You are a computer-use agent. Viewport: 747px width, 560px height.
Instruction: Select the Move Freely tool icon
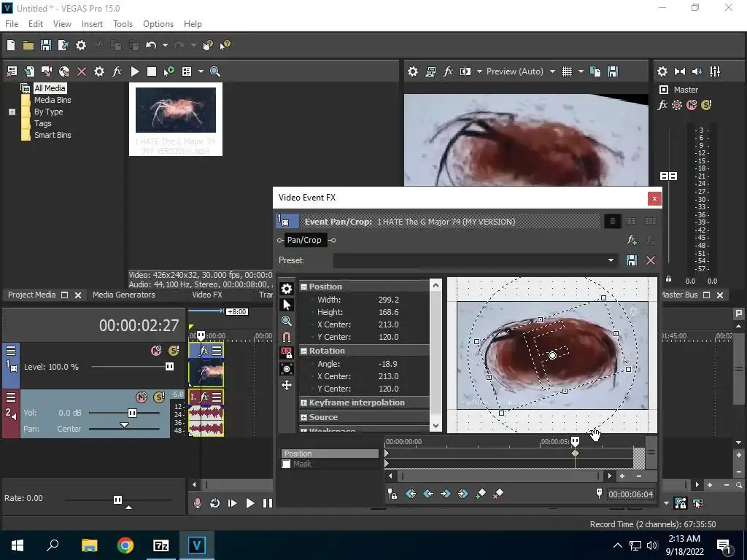coord(287,385)
